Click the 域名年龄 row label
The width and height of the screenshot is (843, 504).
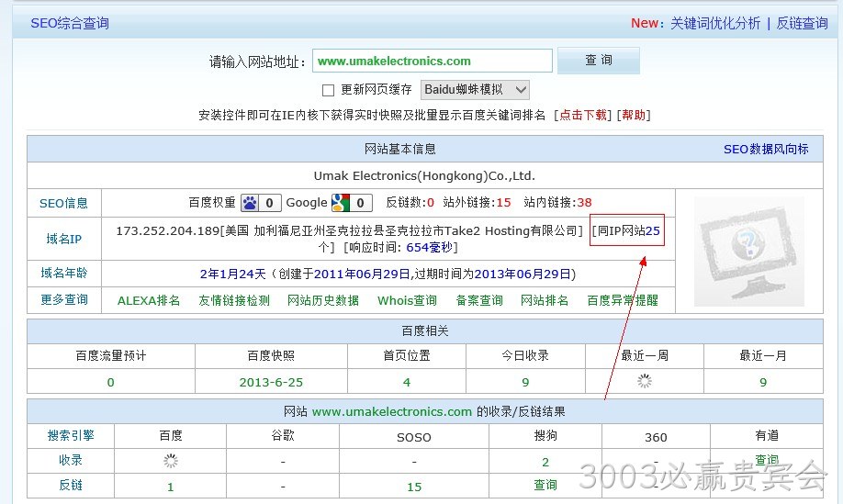click(x=64, y=273)
